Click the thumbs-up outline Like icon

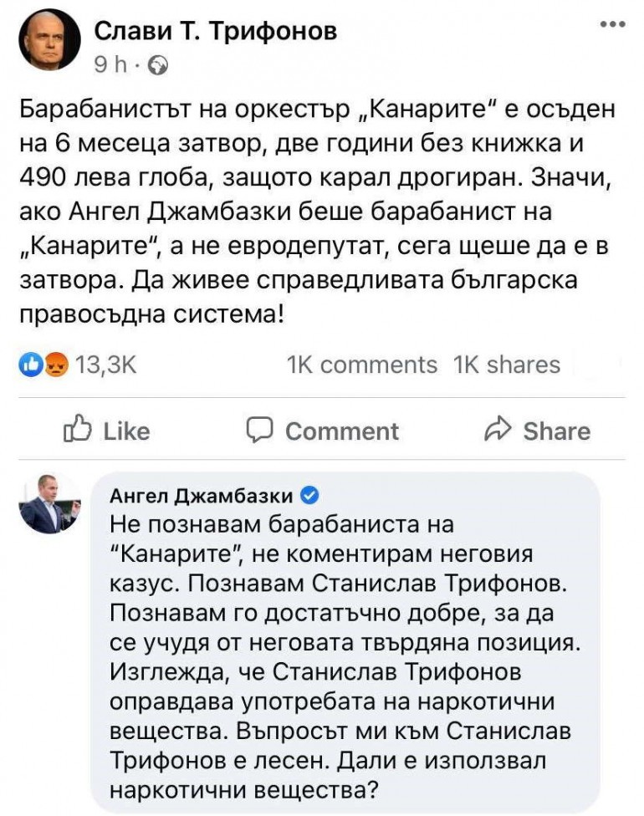(x=78, y=430)
